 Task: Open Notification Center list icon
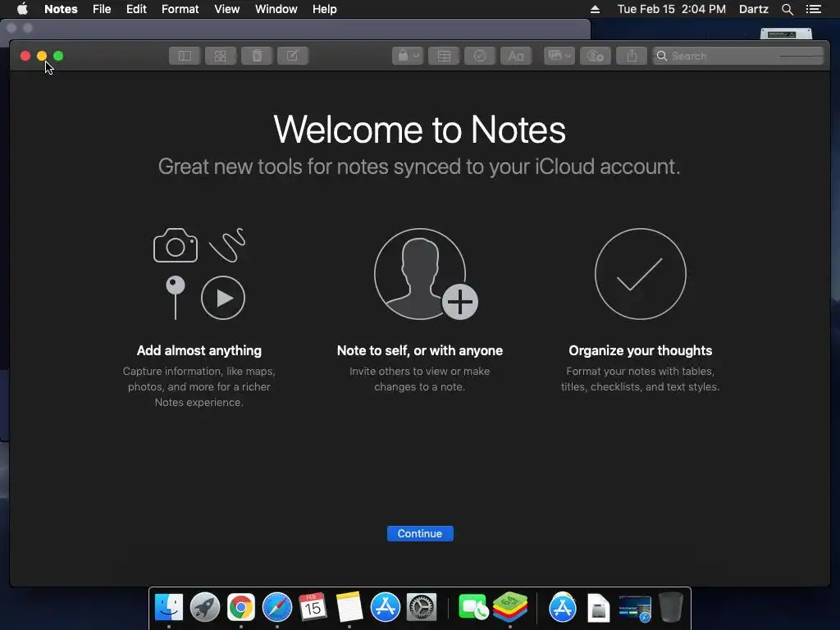click(813, 9)
